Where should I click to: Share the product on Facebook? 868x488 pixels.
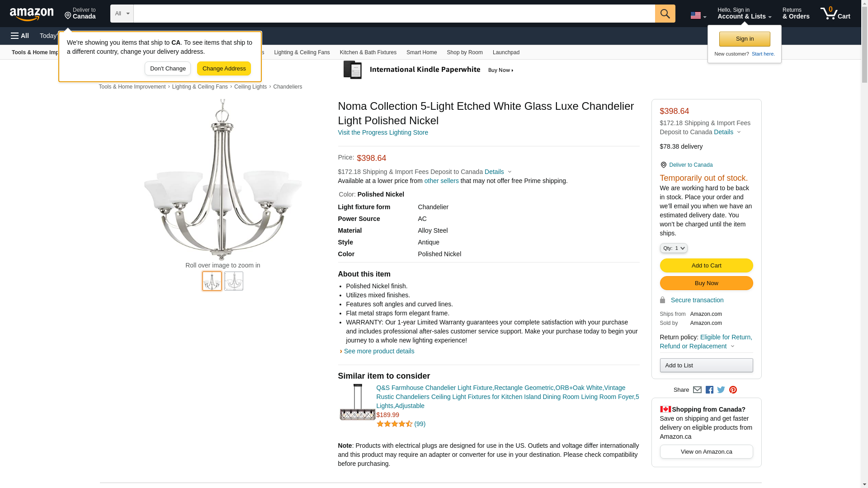tap(709, 390)
